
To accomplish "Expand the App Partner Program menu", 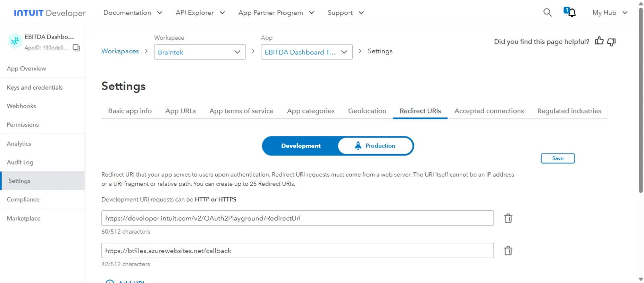I will click(276, 13).
